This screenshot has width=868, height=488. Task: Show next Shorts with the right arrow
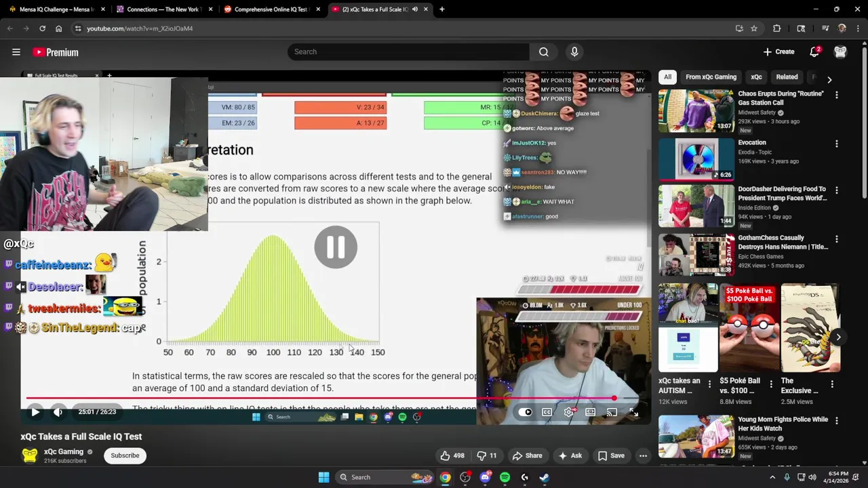[838, 337]
